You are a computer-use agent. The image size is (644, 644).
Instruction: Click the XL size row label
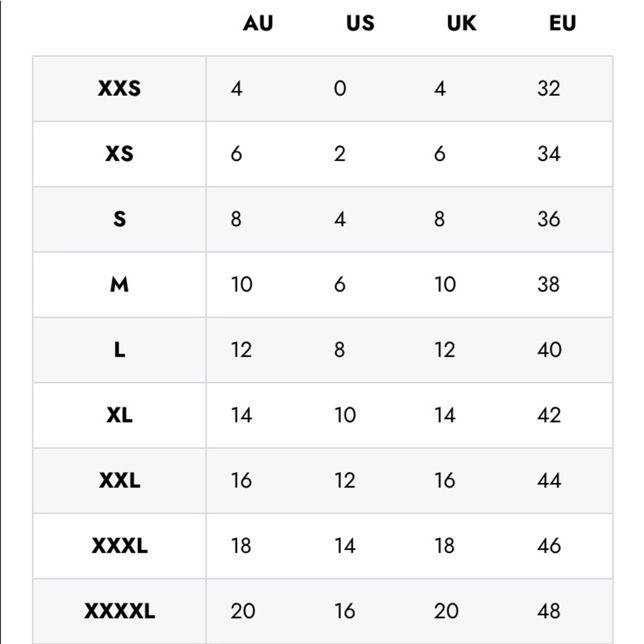click(x=119, y=415)
